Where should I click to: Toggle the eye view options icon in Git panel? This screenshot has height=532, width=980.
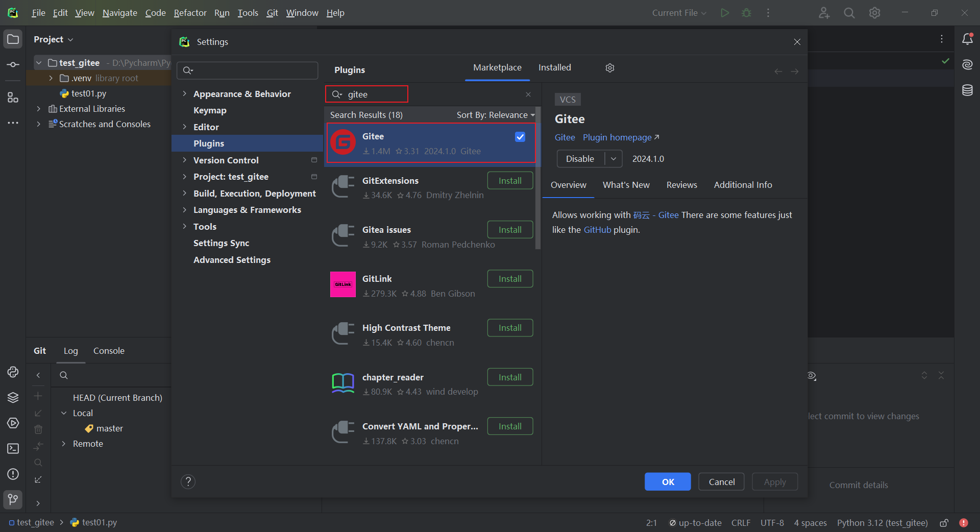[x=812, y=376]
